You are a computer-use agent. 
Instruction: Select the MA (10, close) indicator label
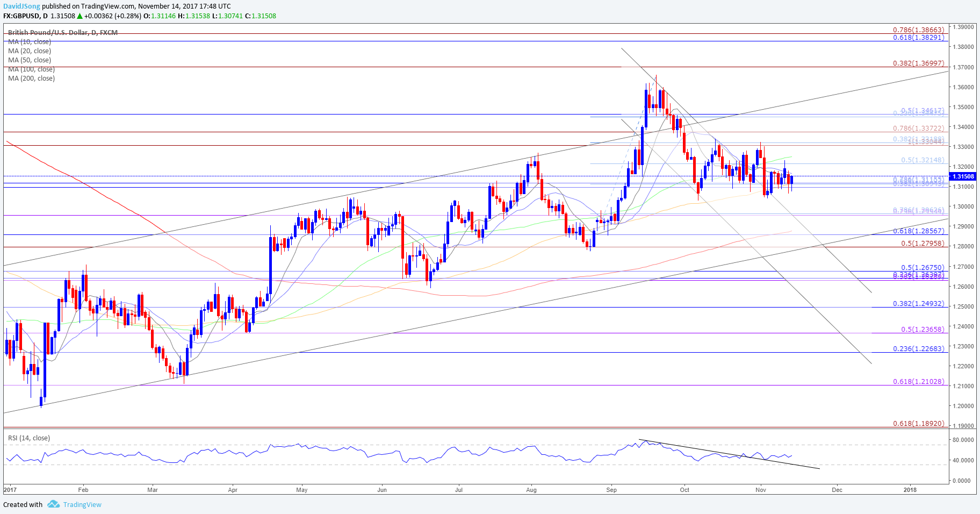(x=30, y=41)
